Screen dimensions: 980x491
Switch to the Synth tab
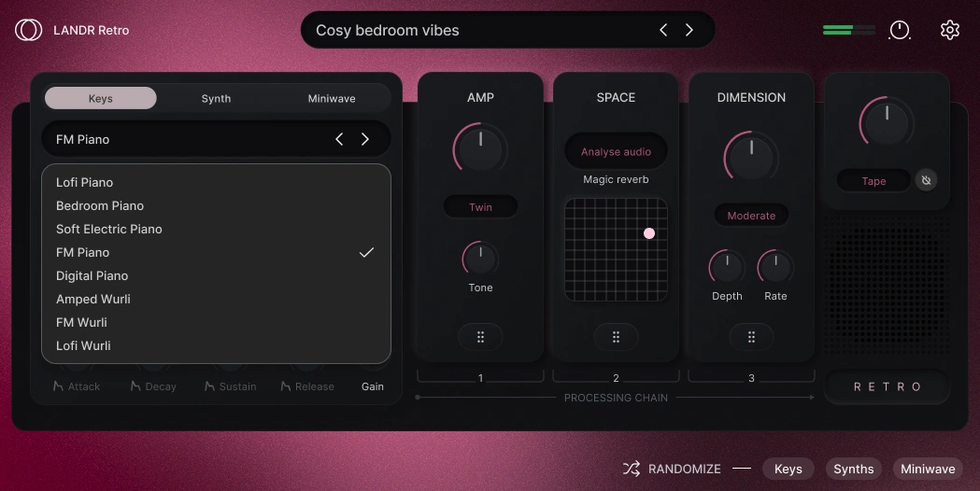click(216, 98)
